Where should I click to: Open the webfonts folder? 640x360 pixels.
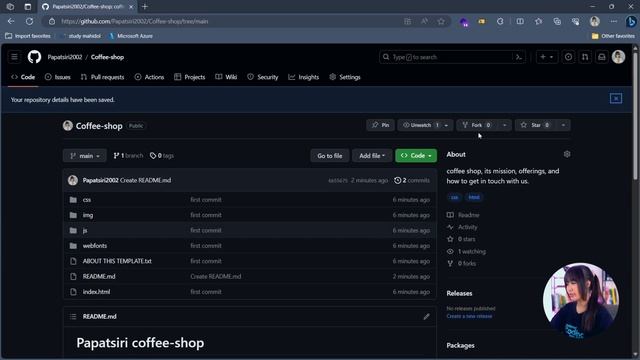pyautogui.click(x=95, y=246)
